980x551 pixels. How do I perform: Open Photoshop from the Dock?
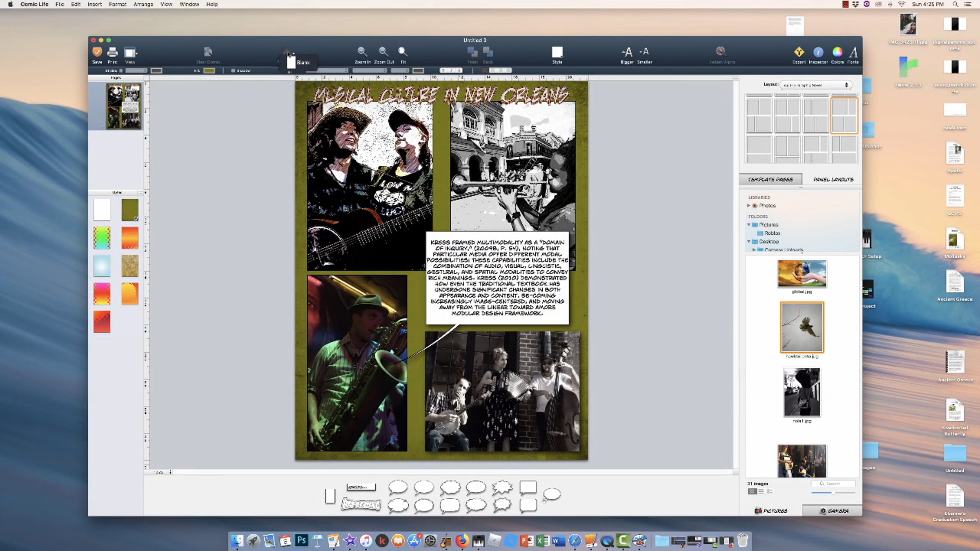click(x=301, y=540)
